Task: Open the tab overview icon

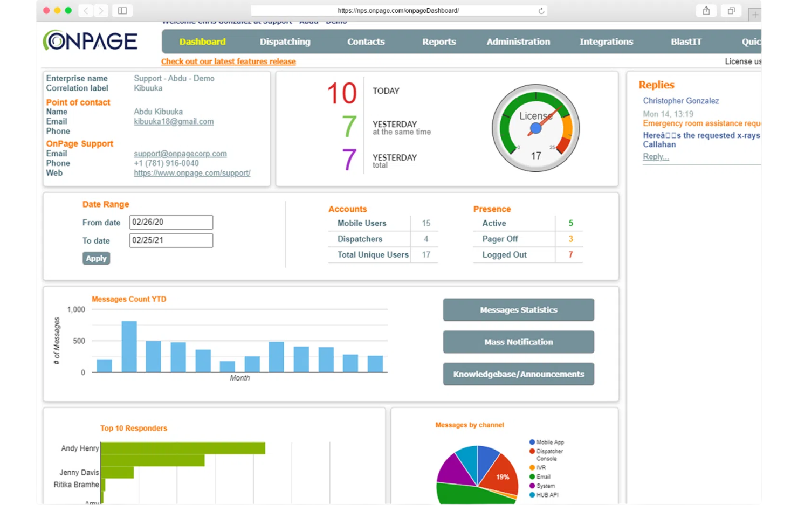Action: coord(731,10)
